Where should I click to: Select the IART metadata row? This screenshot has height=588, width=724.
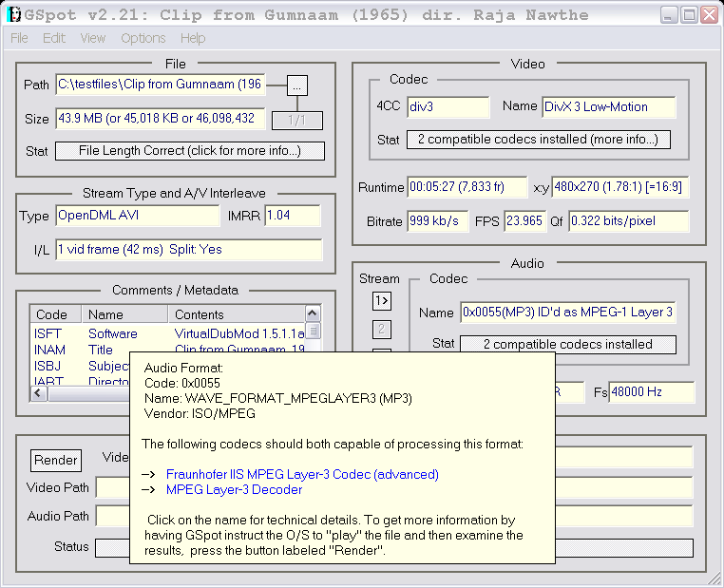tap(80, 381)
